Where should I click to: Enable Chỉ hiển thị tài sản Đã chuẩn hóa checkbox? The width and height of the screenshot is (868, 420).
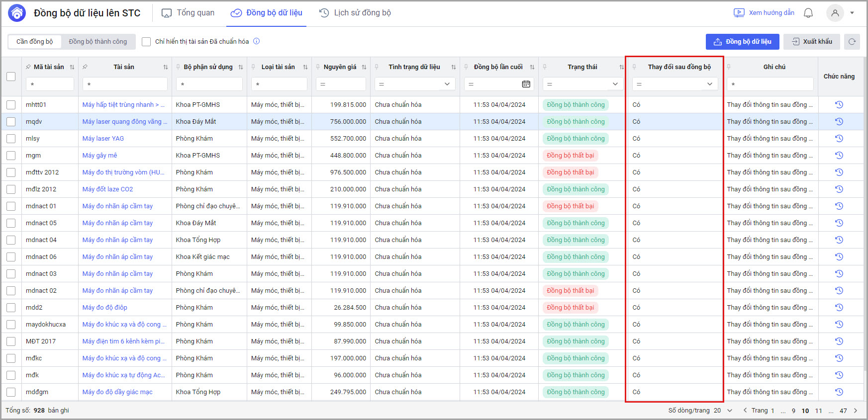pyautogui.click(x=146, y=42)
